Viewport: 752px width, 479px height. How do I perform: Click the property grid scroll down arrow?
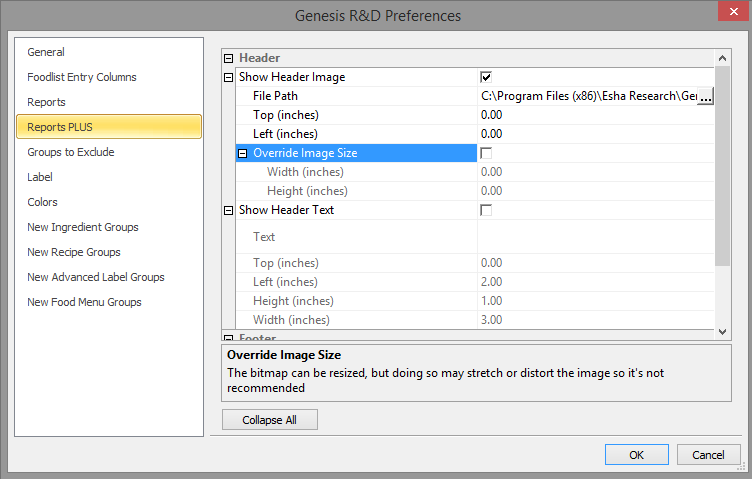click(x=722, y=332)
